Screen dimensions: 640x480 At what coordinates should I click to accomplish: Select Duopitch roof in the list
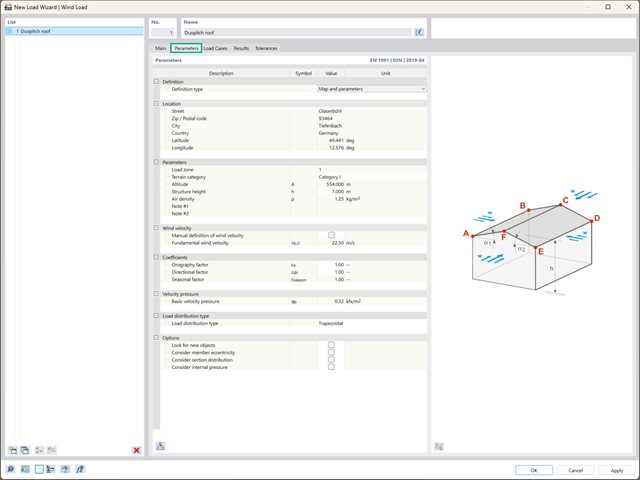[x=75, y=31]
